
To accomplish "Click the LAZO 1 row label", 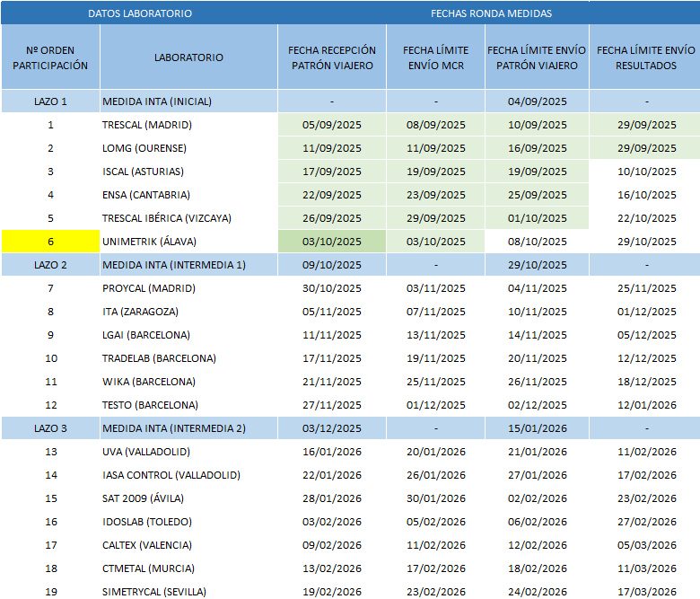I will click(x=50, y=101).
